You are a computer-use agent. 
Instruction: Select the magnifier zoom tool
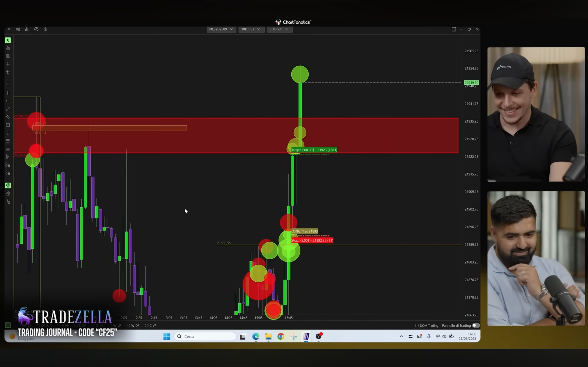pyautogui.click(x=8, y=56)
